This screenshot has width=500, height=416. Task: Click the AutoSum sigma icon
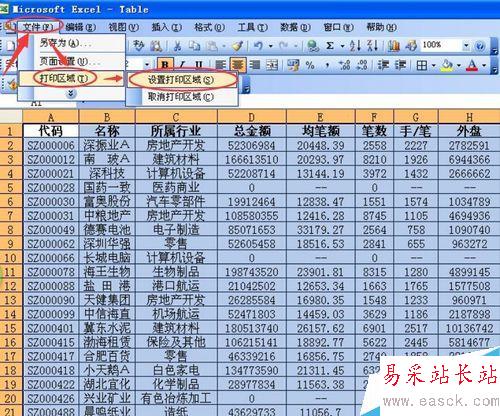tap(330, 45)
